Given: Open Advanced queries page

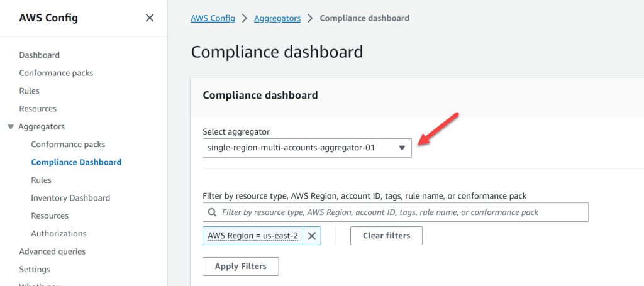Looking at the screenshot, I should pyautogui.click(x=52, y=251).
